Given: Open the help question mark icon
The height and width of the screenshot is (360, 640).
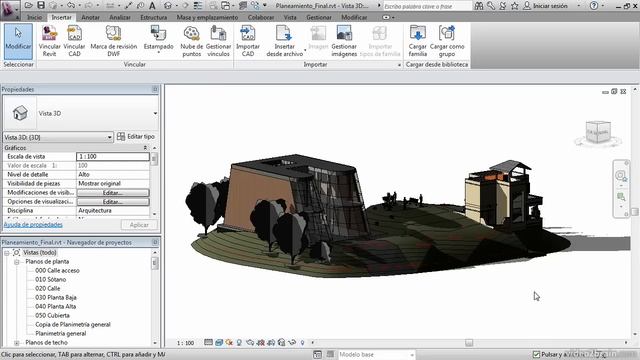Looking at the screenshot, I should coord(594,6).
